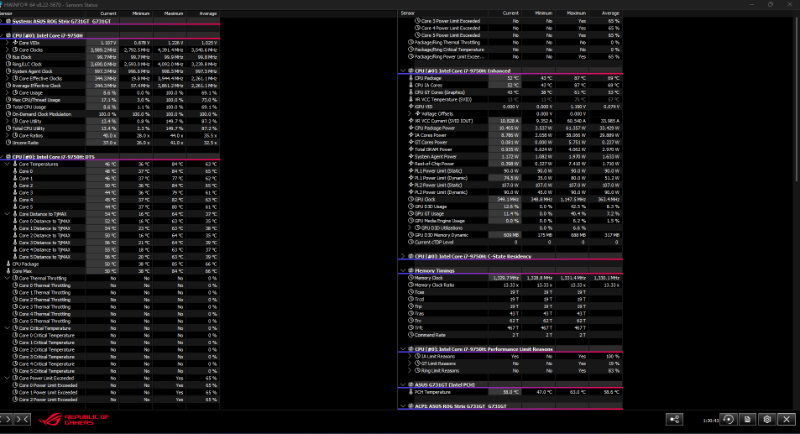Viewport: 800px width, 434px height.
Task: Click the clock icon next to Bus Clock
Action: tap(8, 57)
